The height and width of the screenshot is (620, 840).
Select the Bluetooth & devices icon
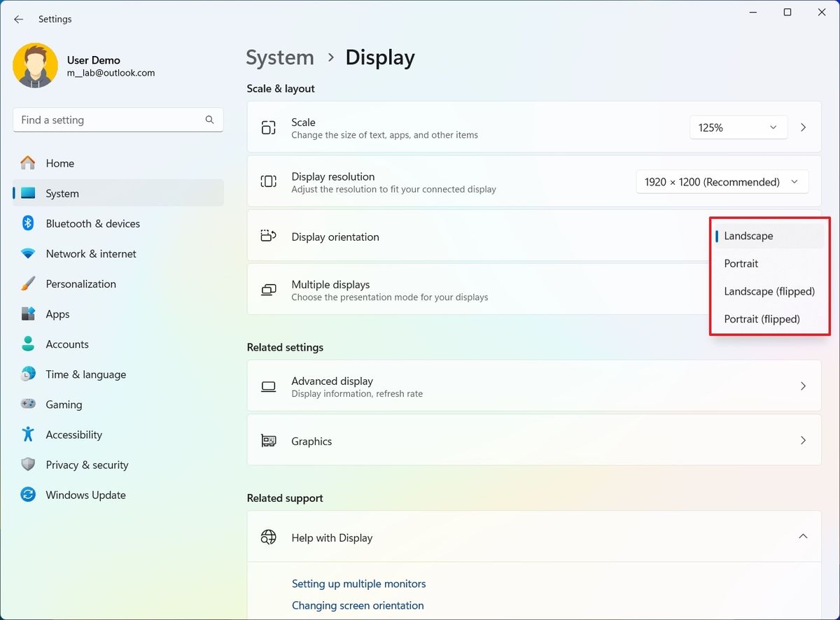(x=27, y=223)
